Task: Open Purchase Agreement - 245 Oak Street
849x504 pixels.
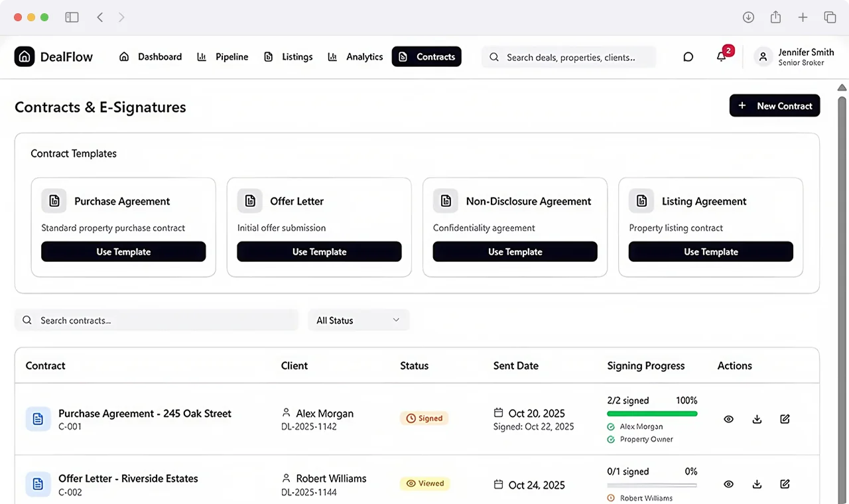Action: click(x=145, y=413)
